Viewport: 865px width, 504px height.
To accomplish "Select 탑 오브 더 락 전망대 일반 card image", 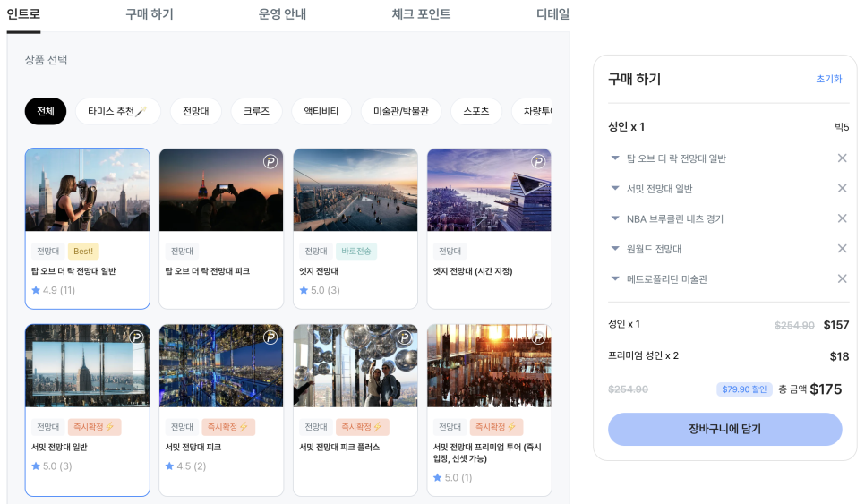I will [87, 190].
